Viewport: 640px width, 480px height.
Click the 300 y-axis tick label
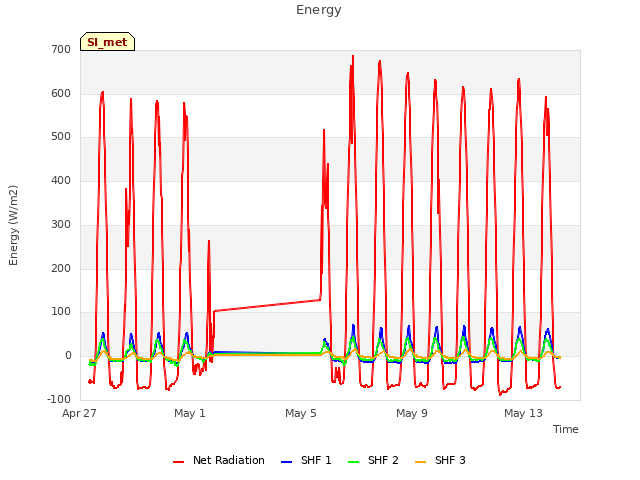click(x=61, y=224)
